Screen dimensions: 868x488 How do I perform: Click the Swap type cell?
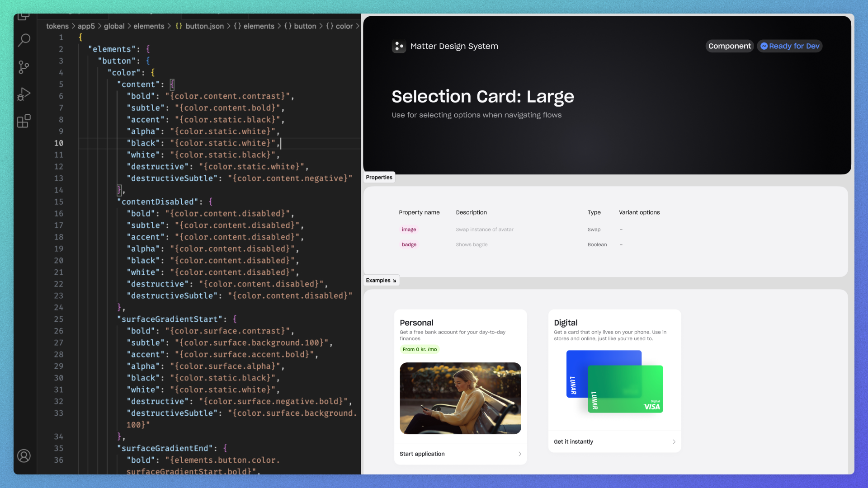(594, 230)
